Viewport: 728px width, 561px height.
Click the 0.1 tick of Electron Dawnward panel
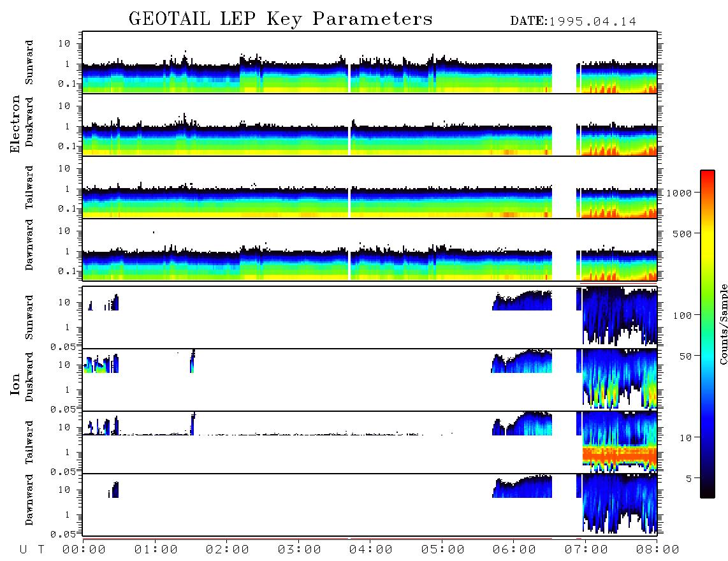(x=67, y=271)
